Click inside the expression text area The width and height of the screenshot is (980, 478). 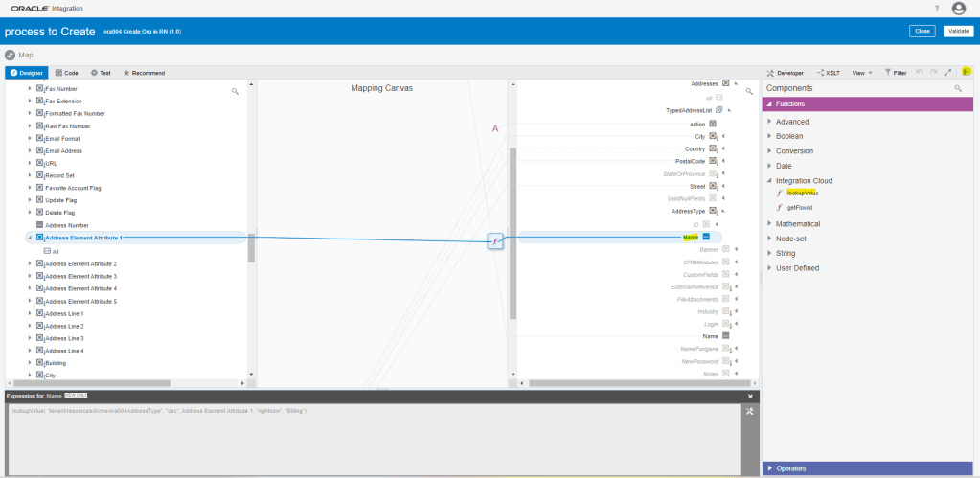pyautogui.click(x=374, y=441)
